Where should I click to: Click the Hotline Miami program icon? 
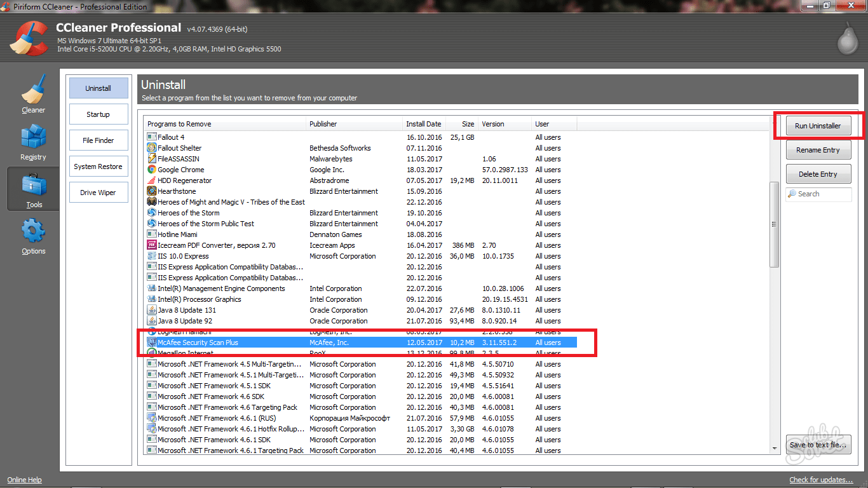coord(152,234)
